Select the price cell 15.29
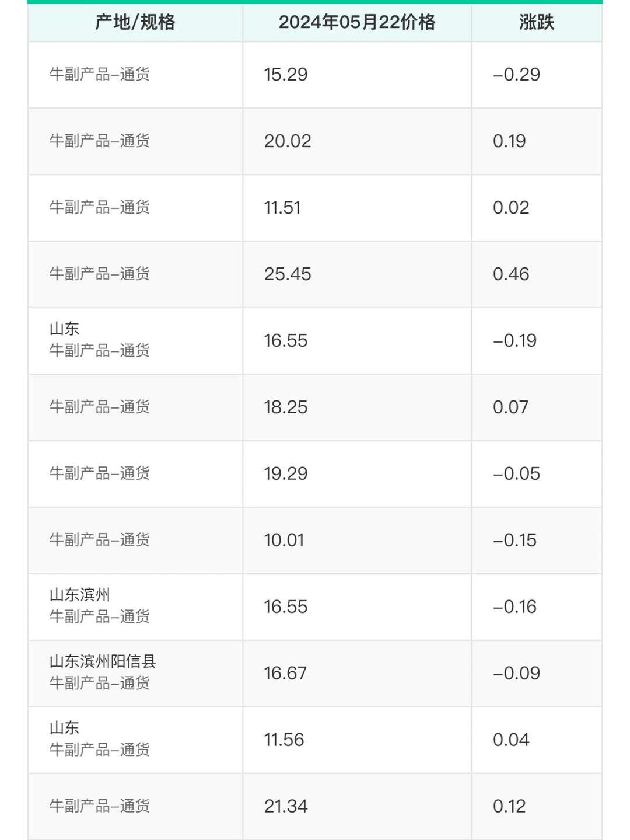Screen dimensions: 630x840 [285, 75]
